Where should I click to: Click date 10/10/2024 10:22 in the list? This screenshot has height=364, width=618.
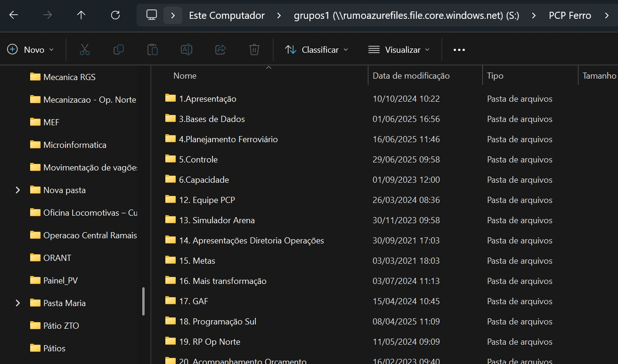click(x=406, y=98)
